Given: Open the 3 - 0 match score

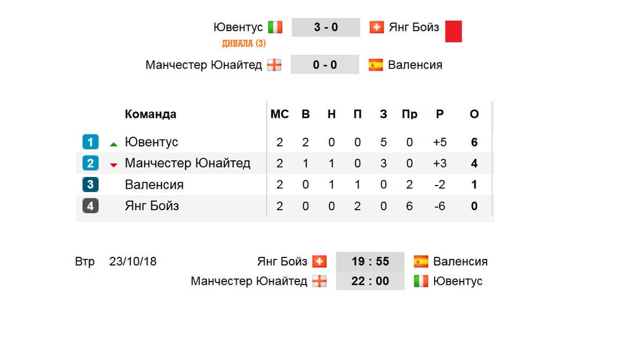Looking at the screenshot, I should pos(326,27).
